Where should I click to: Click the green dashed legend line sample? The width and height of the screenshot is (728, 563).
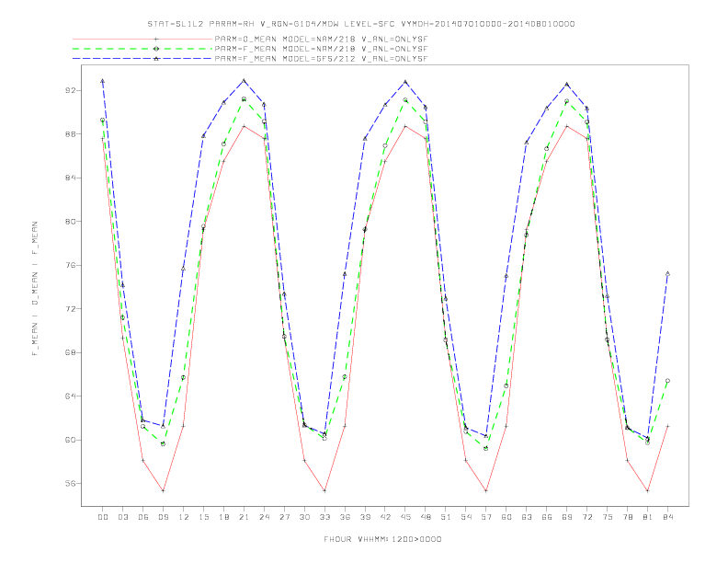142,49
